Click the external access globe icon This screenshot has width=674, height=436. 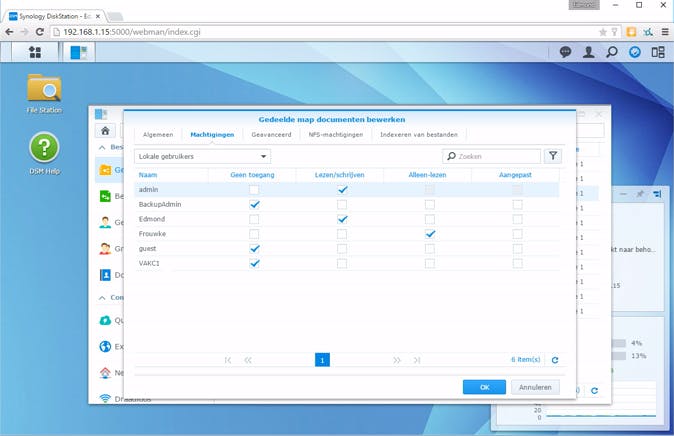[105, 347]
